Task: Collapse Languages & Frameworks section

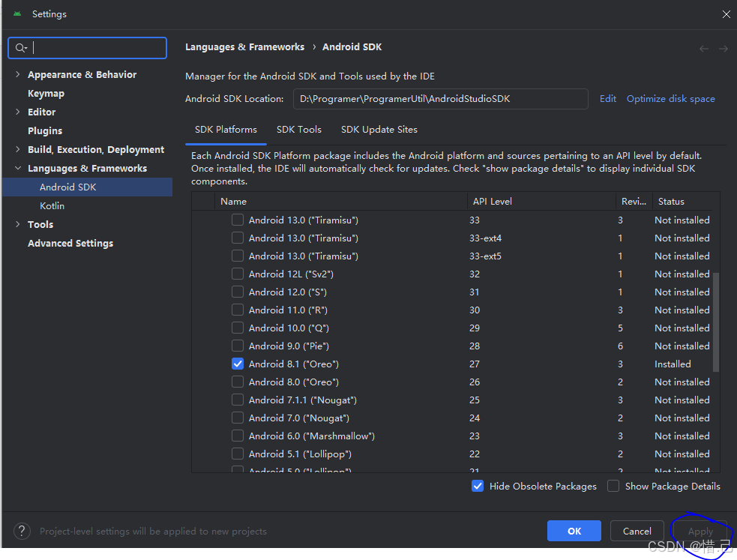Action: click(x=18, y=168)
